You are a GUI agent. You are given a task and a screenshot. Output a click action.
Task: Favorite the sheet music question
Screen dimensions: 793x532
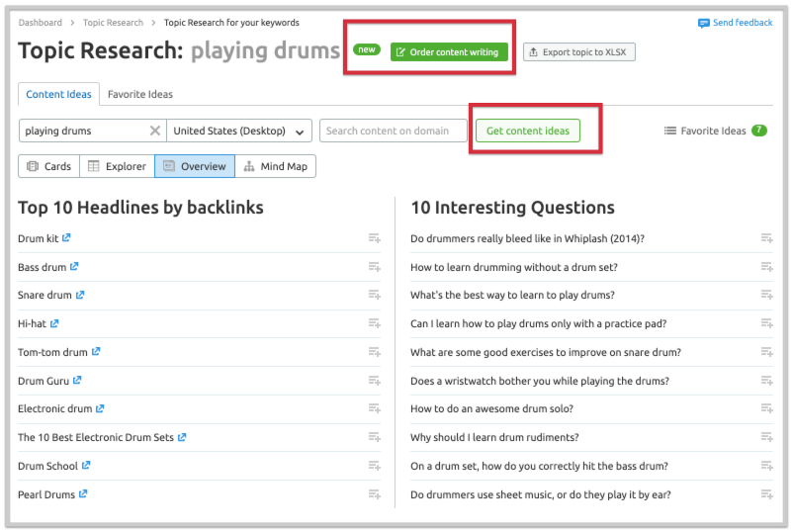click(x=766, y=494)
